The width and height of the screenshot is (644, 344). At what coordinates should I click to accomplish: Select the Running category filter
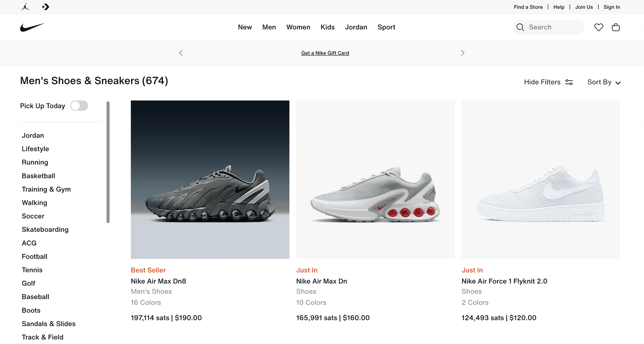[x=35, y=162]
